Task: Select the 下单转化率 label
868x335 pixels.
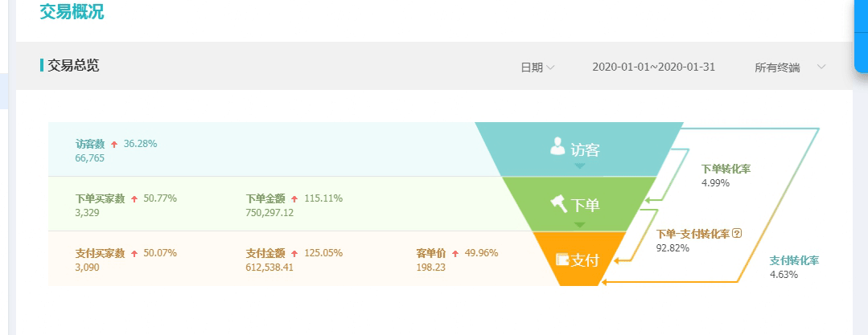Action: tap(726, 169)
